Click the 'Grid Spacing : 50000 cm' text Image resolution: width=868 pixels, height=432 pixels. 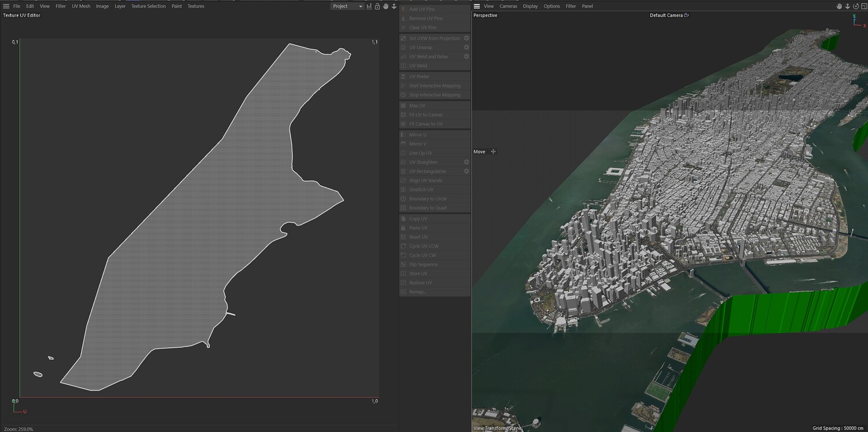[838, 428]
